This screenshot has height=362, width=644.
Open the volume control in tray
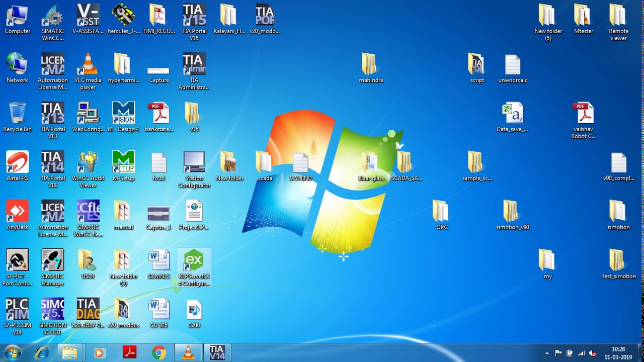pyautogui.click(x=593, y=353)
